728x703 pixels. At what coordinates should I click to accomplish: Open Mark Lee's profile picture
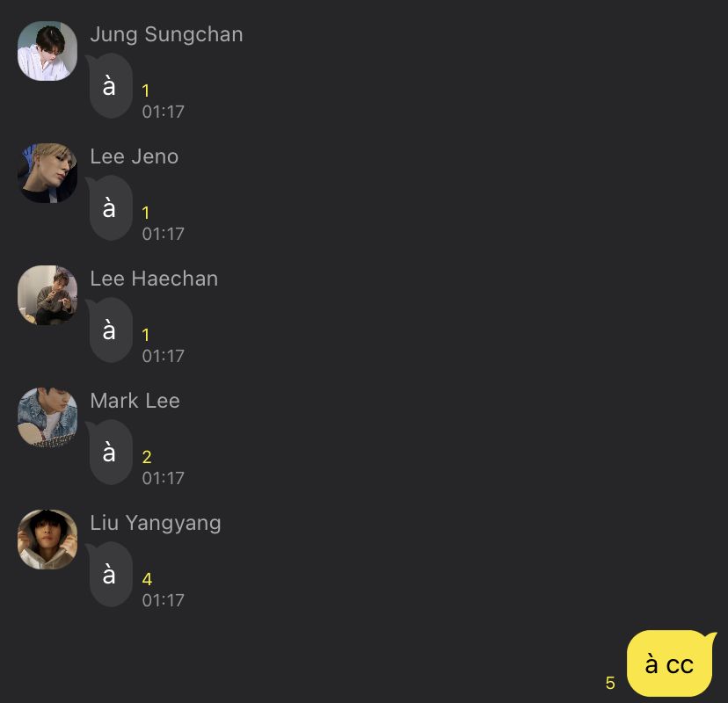click(x=47, y=417)
